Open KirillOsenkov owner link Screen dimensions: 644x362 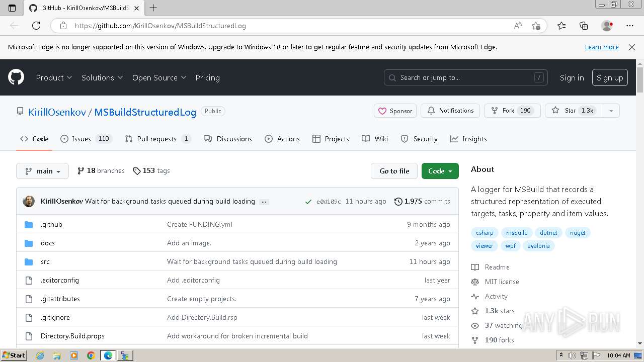[57, 112]
